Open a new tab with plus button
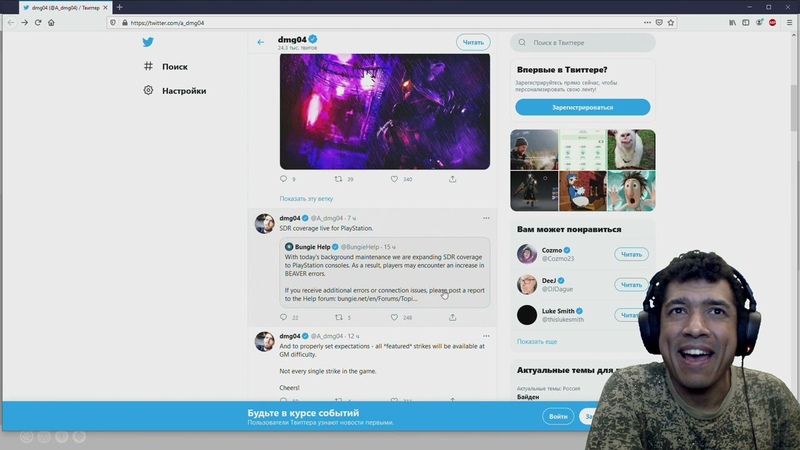Image resolution: width=800 pixels, height=450 pixels. click(x=119, y=7)
